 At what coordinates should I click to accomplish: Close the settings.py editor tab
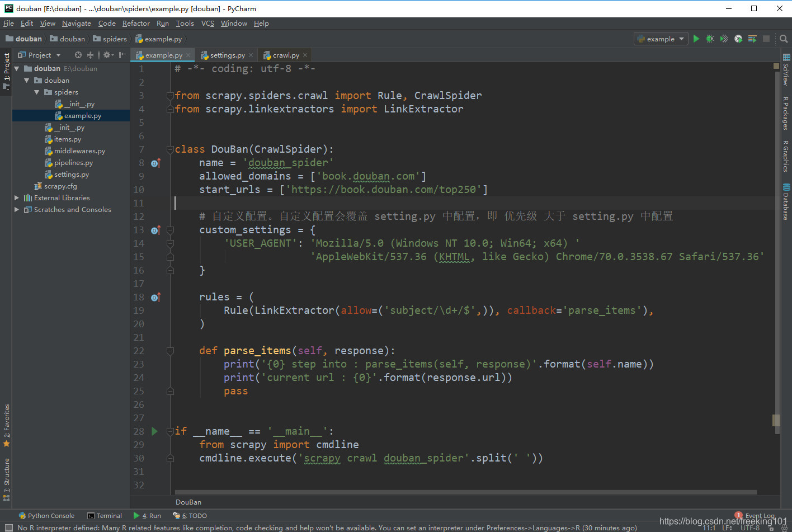coord(251,55)
